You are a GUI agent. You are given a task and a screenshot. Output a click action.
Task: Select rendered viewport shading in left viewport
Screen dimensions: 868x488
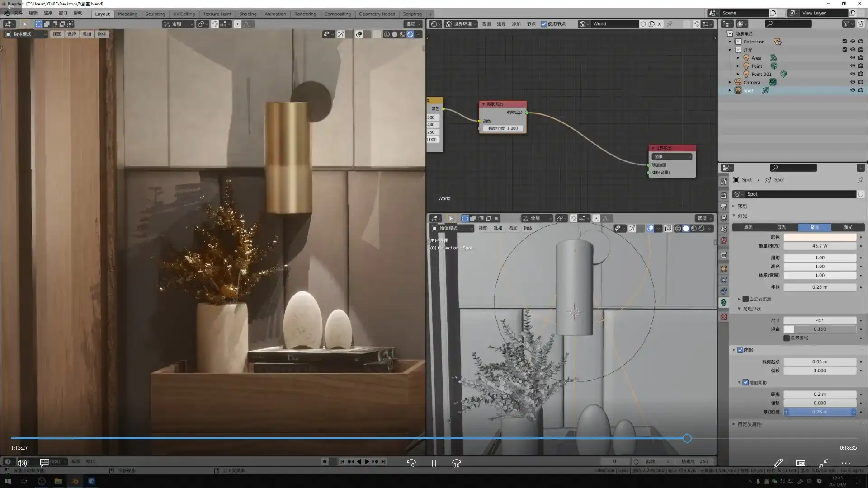(410, 34)
